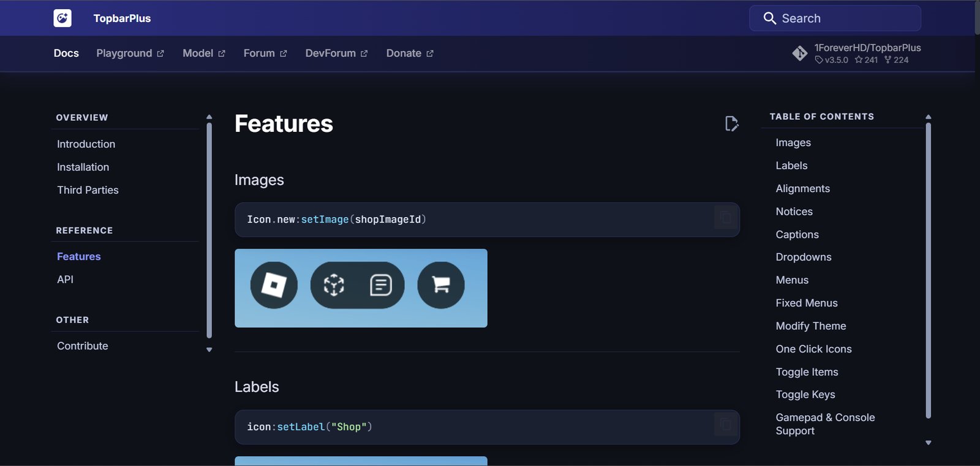Click the left sidebar scrollbar
The width and height of the screenshot is (980, 466).
[209, 231]
